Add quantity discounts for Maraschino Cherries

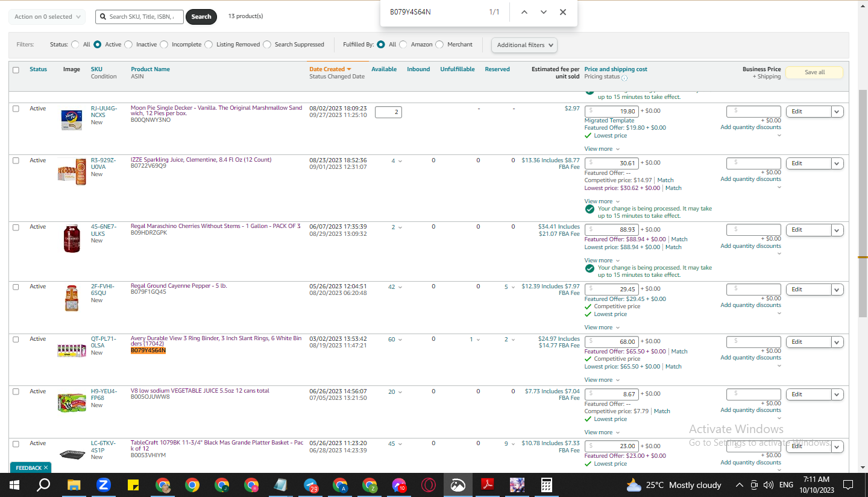point(750,246)
